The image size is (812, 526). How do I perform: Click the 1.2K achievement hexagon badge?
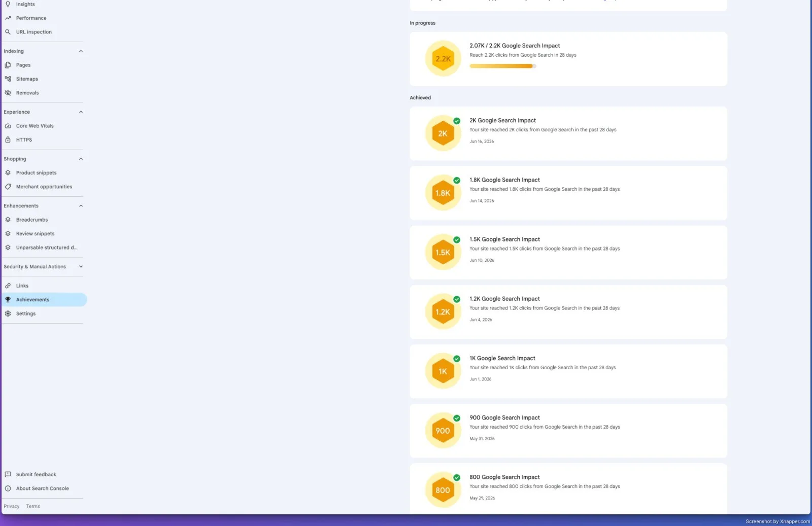tap(443, 312)
